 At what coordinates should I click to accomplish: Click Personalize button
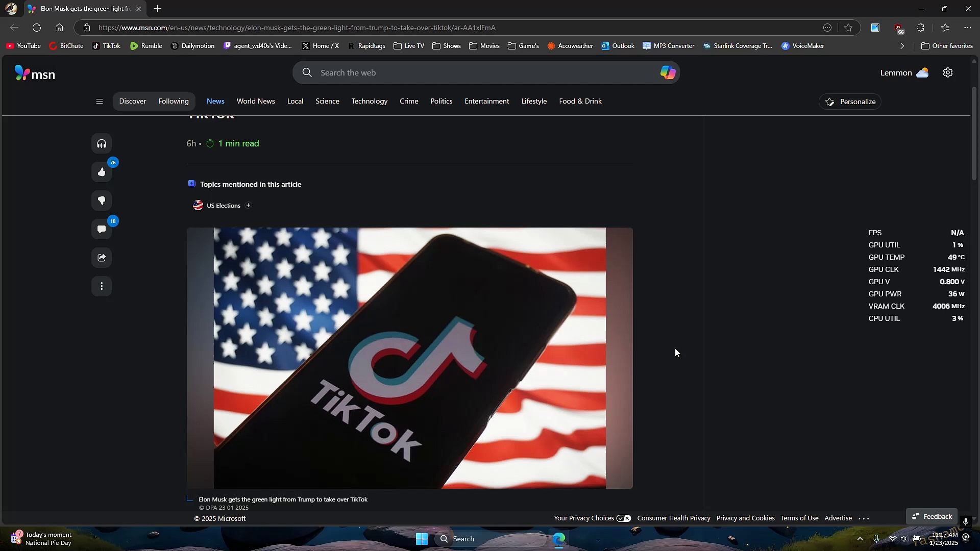pyautogui.click(x=850, y=102)
